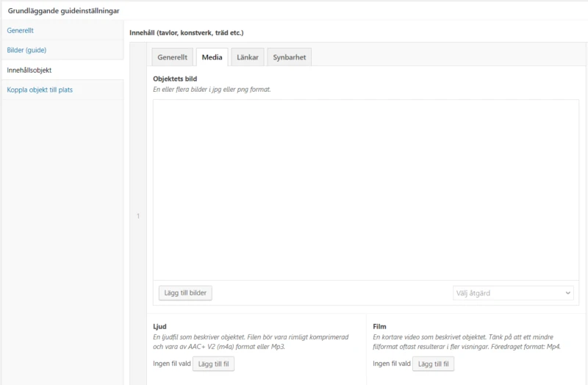
Task: Click the Ljud section label
Action: point(159,326)
